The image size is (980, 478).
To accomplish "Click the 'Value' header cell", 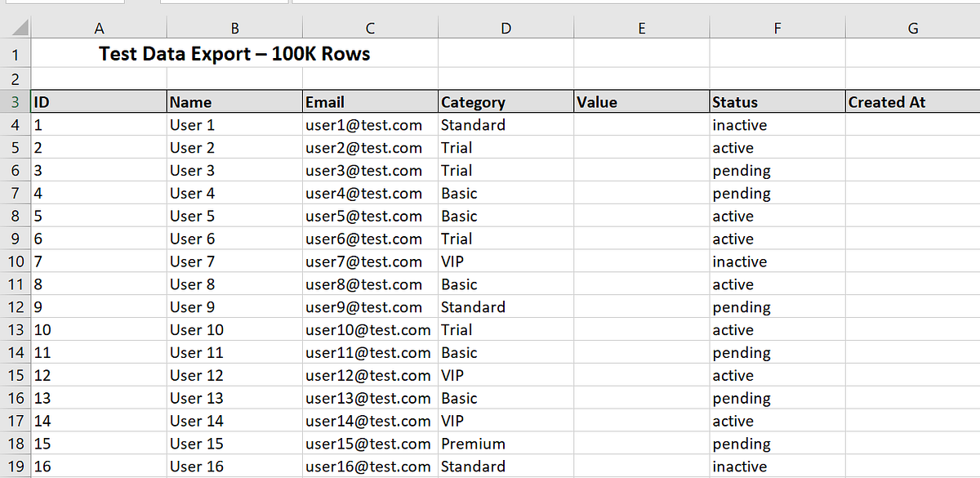I will point(642,102).
